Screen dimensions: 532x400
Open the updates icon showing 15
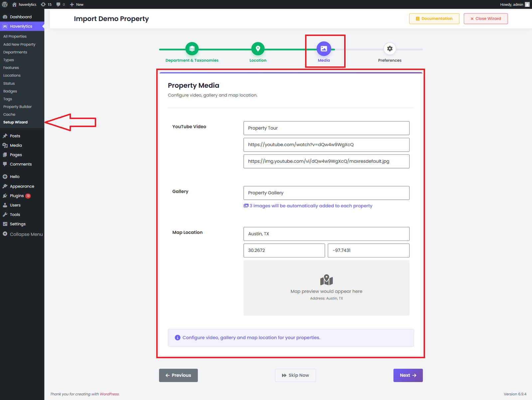pyautogui.click(x=46, y=4)
